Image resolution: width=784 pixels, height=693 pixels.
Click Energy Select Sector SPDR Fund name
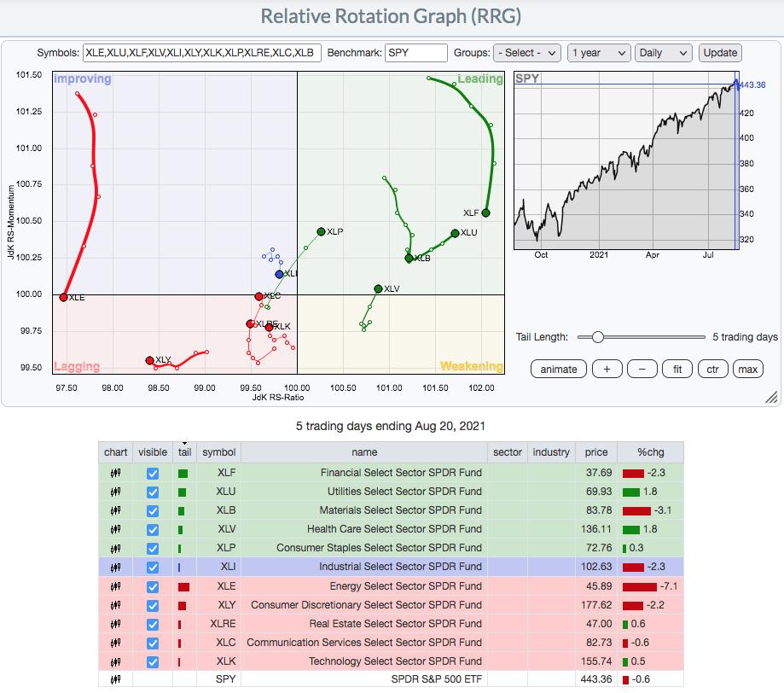click(405, 586)
